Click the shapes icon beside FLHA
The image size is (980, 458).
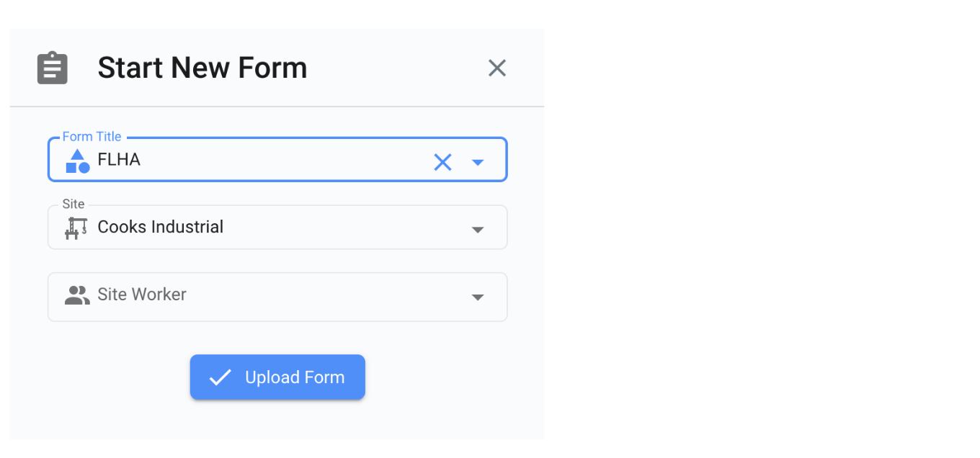[78, 161]
